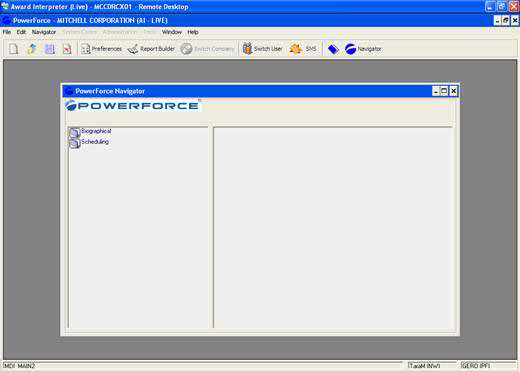Screen dimensions: 520x372
Task: Select the Biographical folder in Navigator
Action: click(x=90, y=132)
